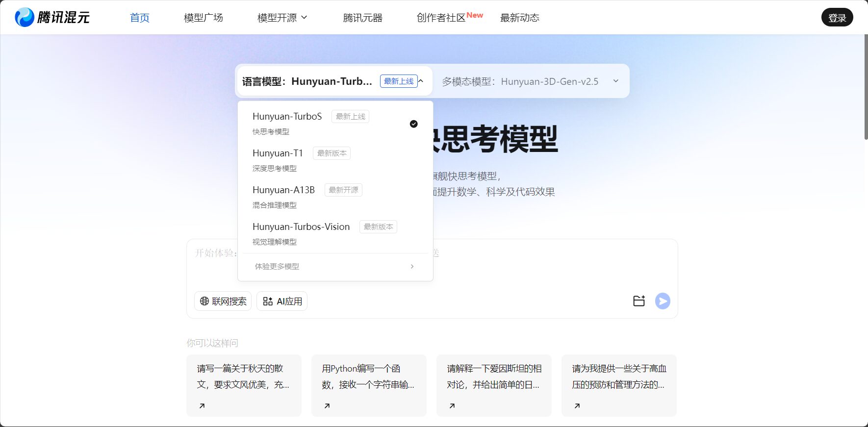
Task: Click the grid icon for AI应用
Action: pos(268,301)
